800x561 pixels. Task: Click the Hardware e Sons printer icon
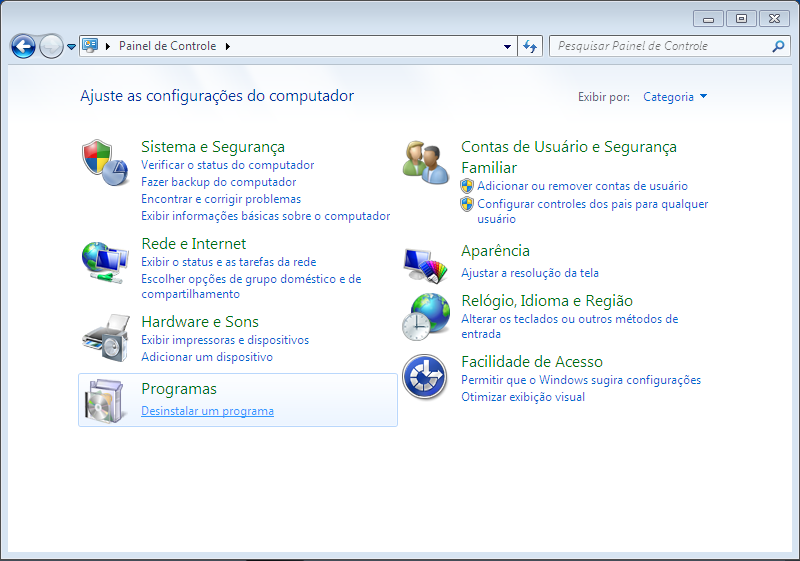(106, 338)
